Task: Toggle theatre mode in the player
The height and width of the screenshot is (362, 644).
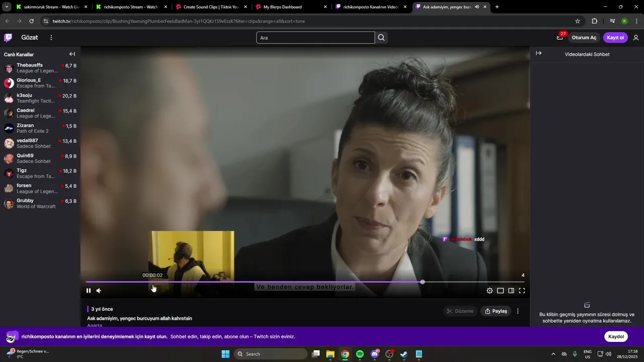Action: pos(500,291)
